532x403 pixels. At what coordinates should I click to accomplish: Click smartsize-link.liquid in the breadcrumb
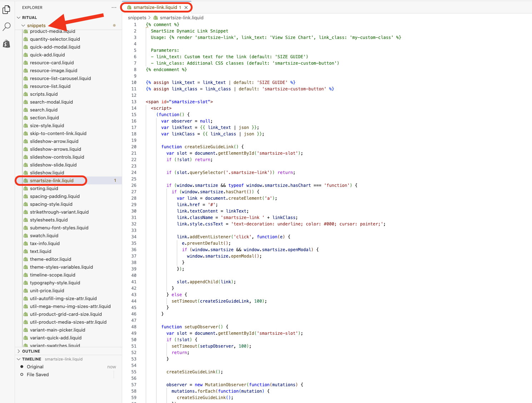182,18
